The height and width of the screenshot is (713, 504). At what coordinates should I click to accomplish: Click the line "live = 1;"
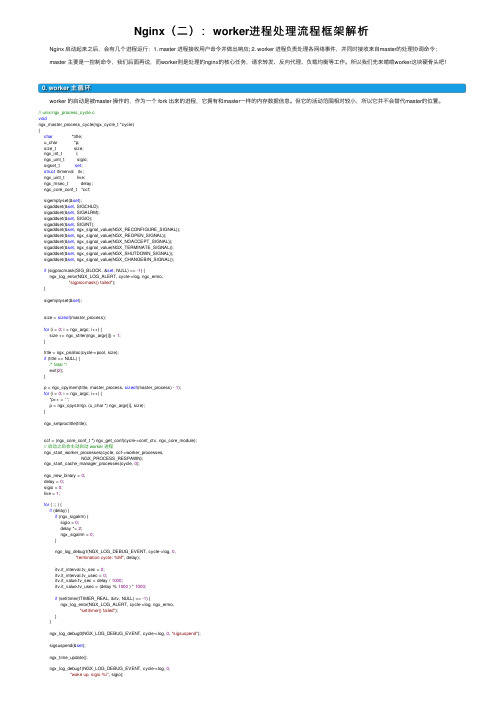[52, 493]
